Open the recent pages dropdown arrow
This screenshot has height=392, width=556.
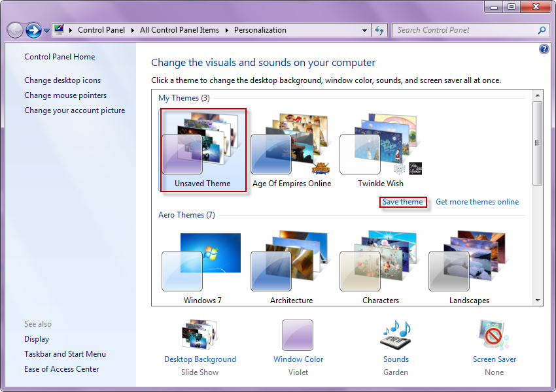(x=46, y=31)
